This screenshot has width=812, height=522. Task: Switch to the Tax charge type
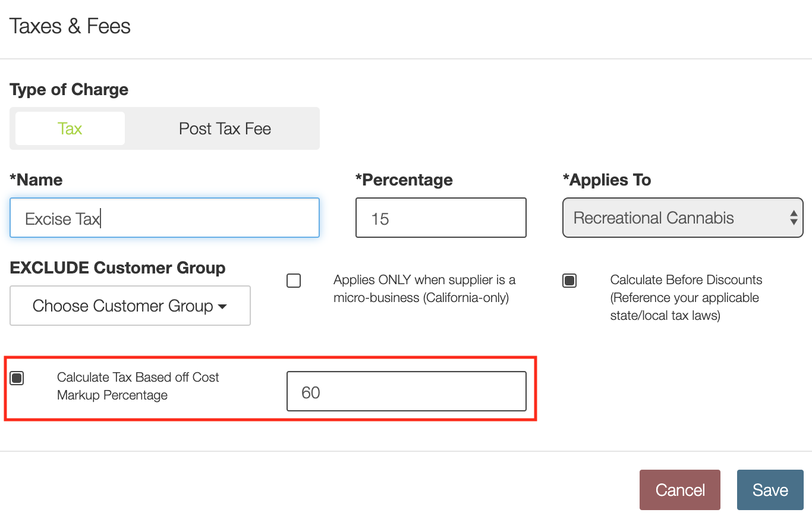[70, 128]
